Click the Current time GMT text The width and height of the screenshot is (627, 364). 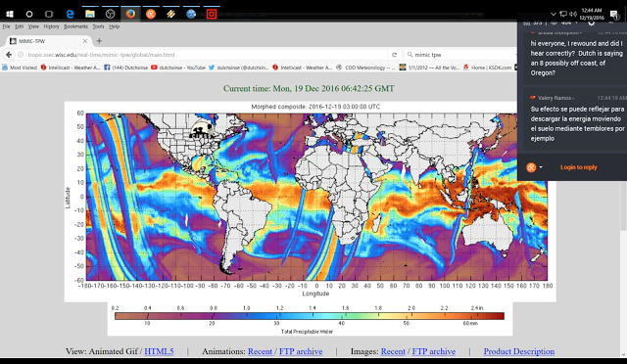click(x=309, y=89)
